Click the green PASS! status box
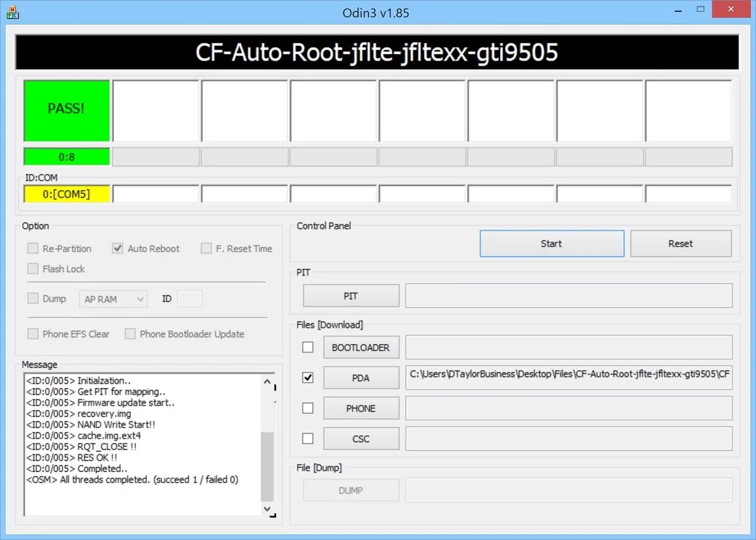The width and height of the screenshot is (756, 540). click(x=67, y=110)
